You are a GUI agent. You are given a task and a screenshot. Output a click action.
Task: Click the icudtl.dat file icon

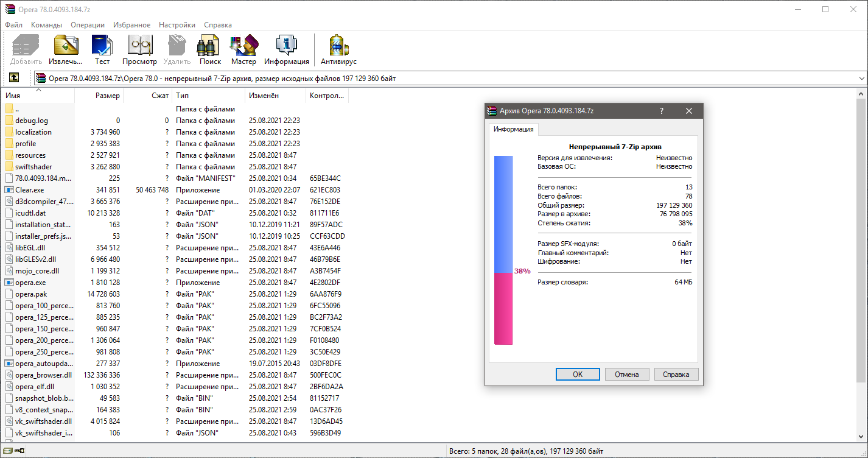point(9,213)
